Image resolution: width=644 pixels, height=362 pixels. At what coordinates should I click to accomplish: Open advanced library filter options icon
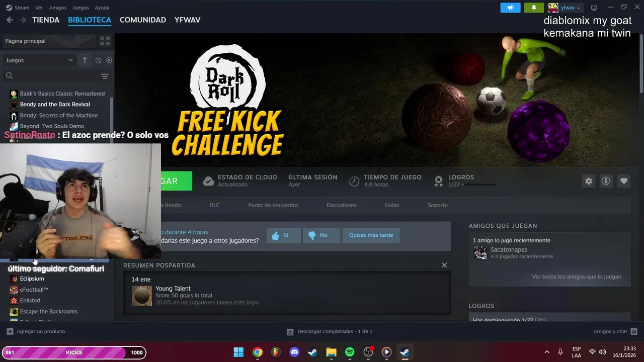click(x=105, y=76)
